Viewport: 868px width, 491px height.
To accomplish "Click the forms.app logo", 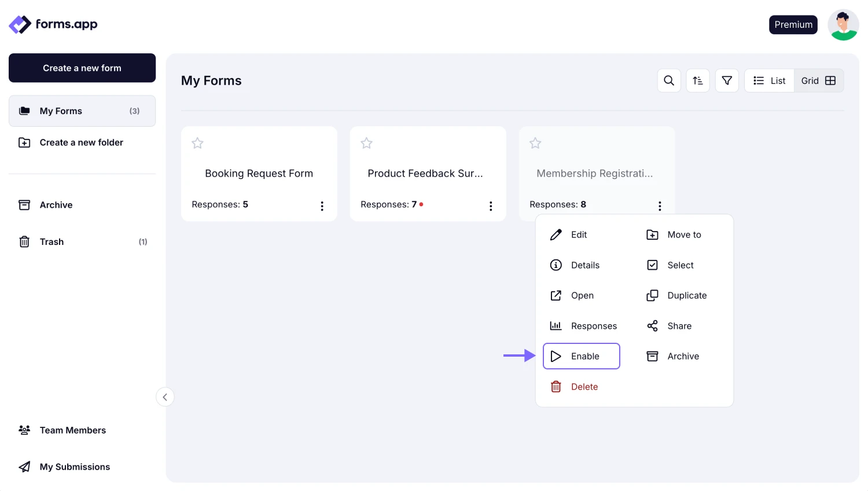I will (53, 24).
